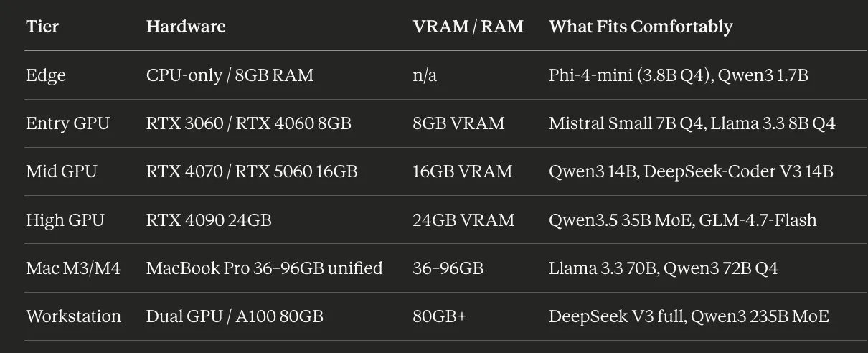Click the Tier column header
Viewport: 868px width, 353px height.
click(42, 27)
